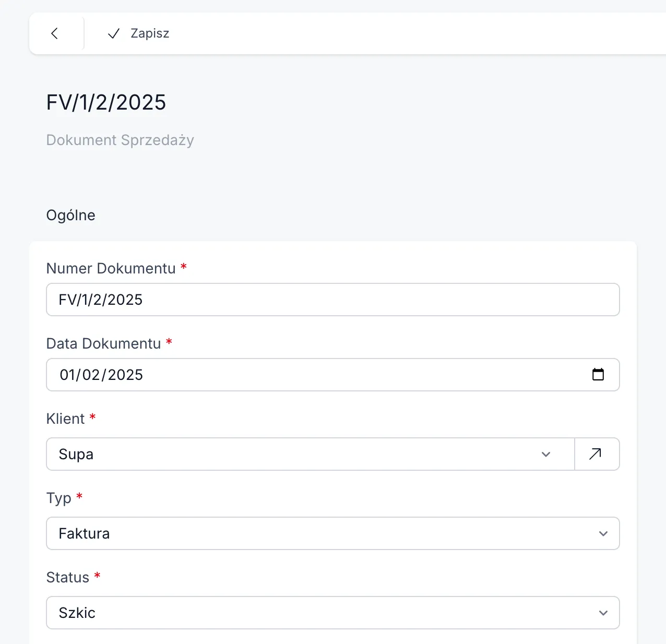Open the Klient select showing Supa

(x=292, y=454)
